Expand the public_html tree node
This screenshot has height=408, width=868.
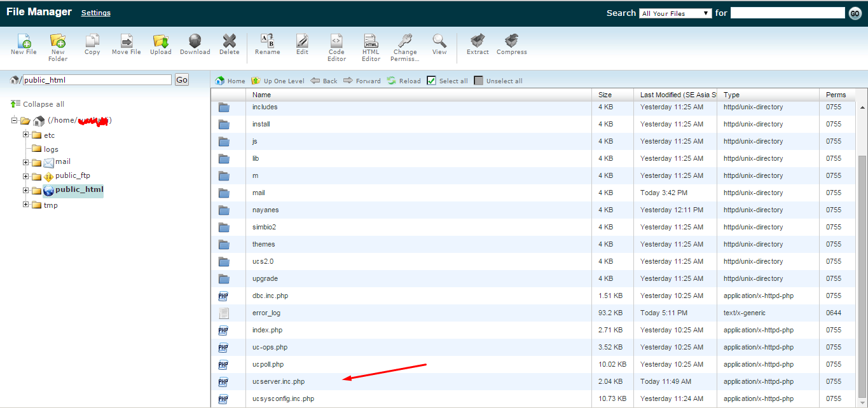pyautogui.click(x=26, y=190)
